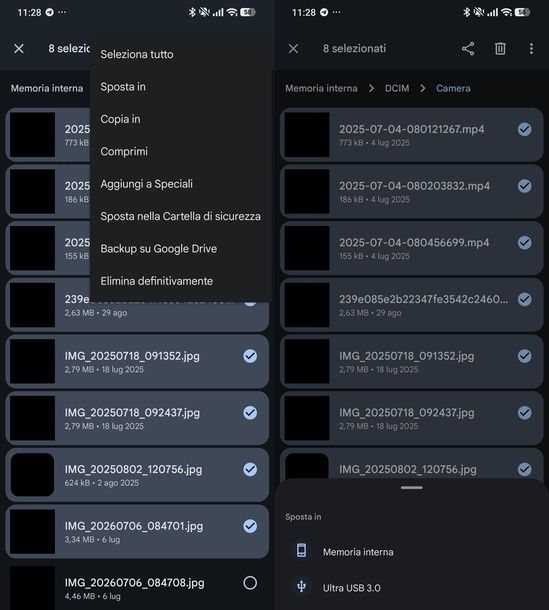Tap thumbnail of IMG_20250718_091352.jpg, left screen
Screen dimensions: 549x610
32,361
